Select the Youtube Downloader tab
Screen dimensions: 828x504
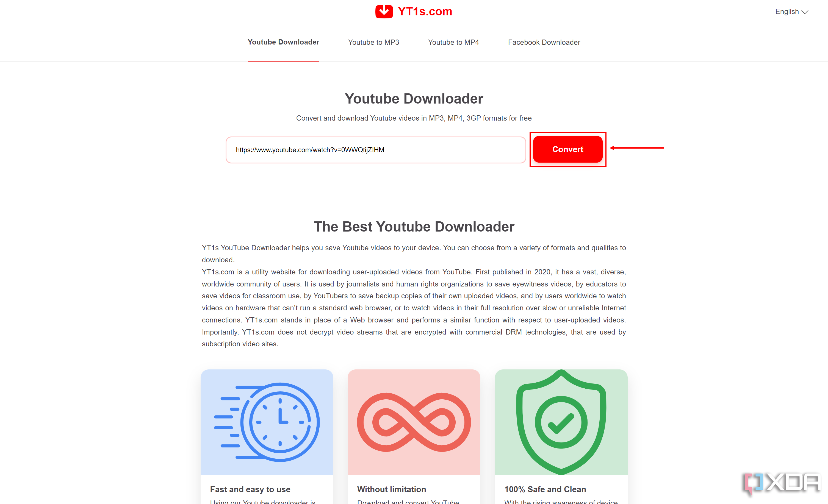click(283, 42)
